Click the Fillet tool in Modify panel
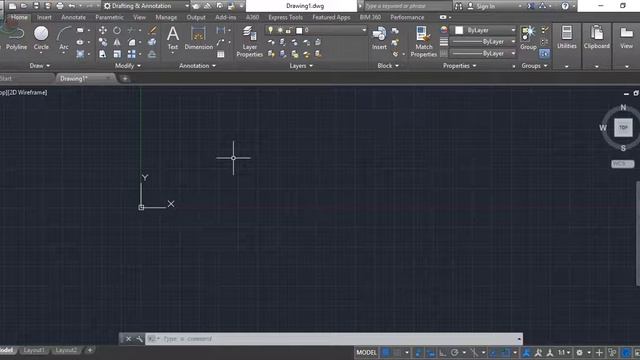The height and width of the screenshot is (360, 640). click(131, 42)
